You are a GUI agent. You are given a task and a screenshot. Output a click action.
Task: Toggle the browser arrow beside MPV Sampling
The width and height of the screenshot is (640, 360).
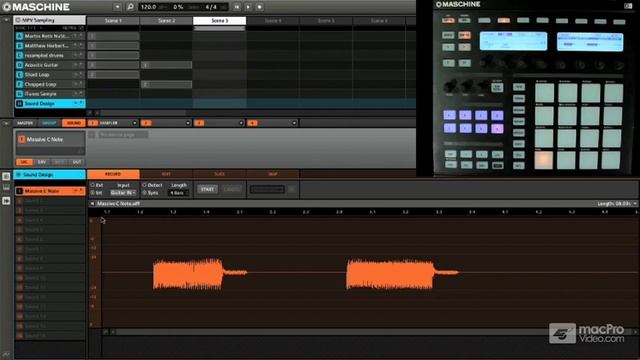[6, 20]
